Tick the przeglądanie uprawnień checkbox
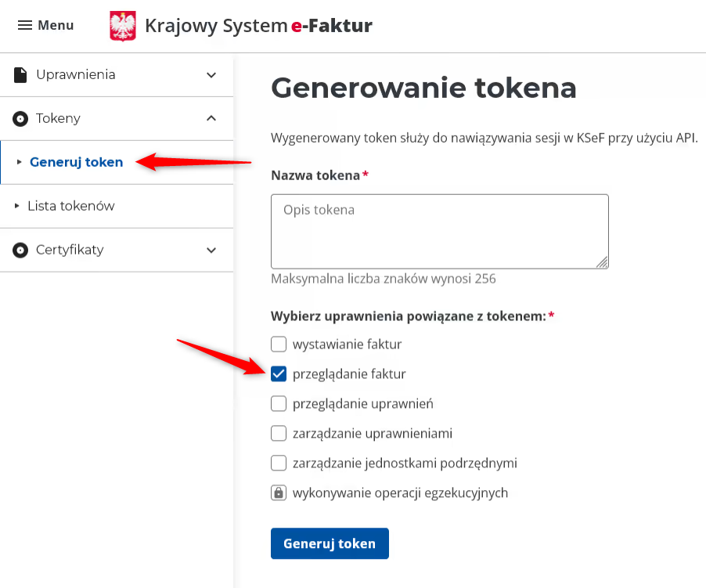Screen dimensions: 706x588 (279, 404)
